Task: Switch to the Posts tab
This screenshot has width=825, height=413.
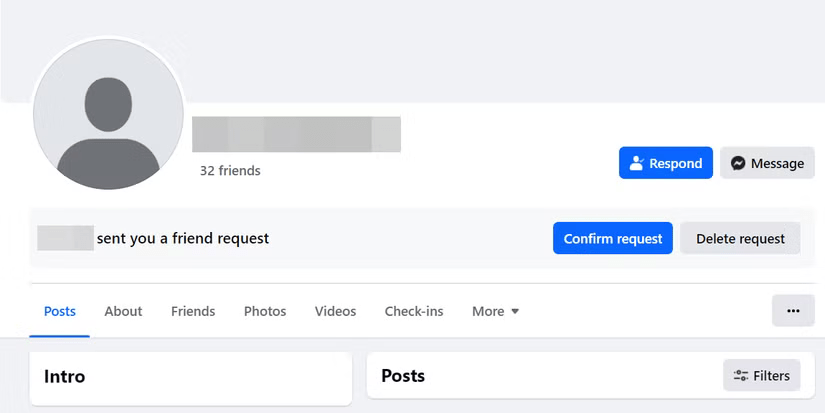Action: click(x=60, y=311)
